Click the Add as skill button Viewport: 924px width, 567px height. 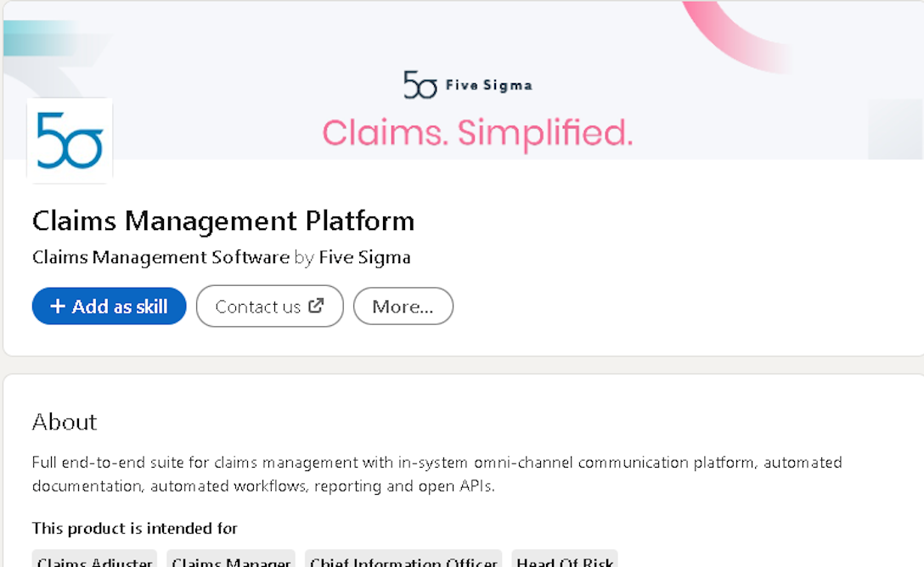pos(109,306)
